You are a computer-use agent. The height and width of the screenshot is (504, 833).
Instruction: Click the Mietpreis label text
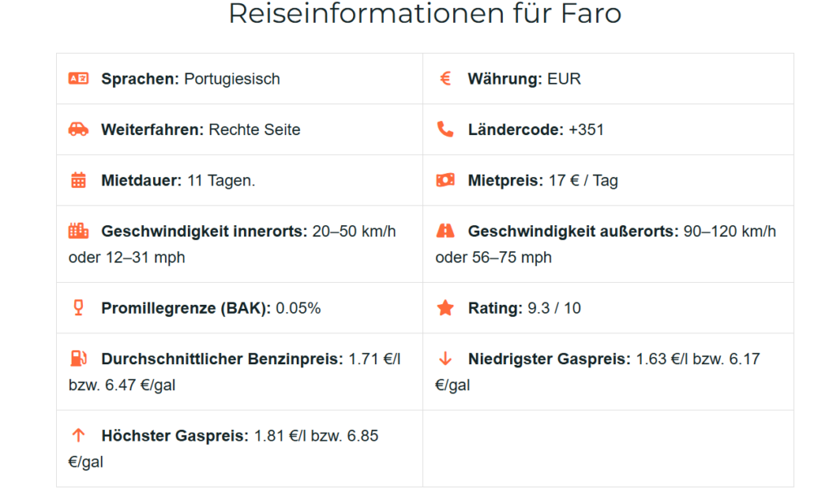[505, 180]
